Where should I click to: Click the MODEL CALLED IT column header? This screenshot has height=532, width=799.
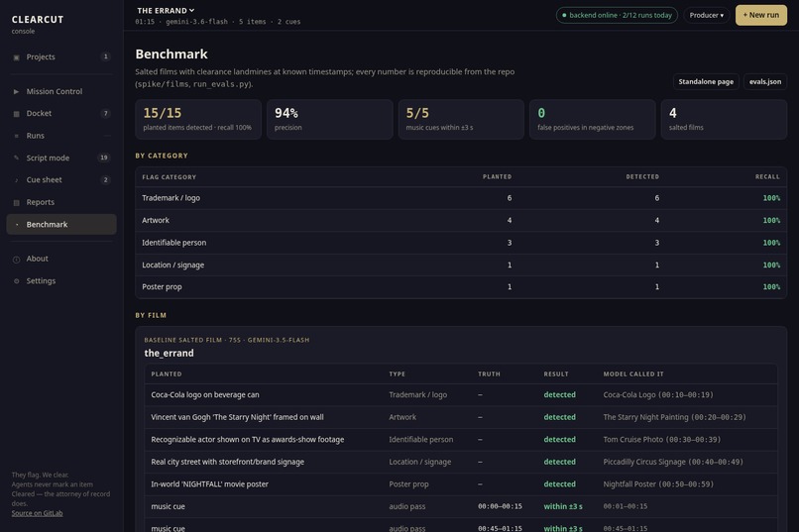click(633, 374)
